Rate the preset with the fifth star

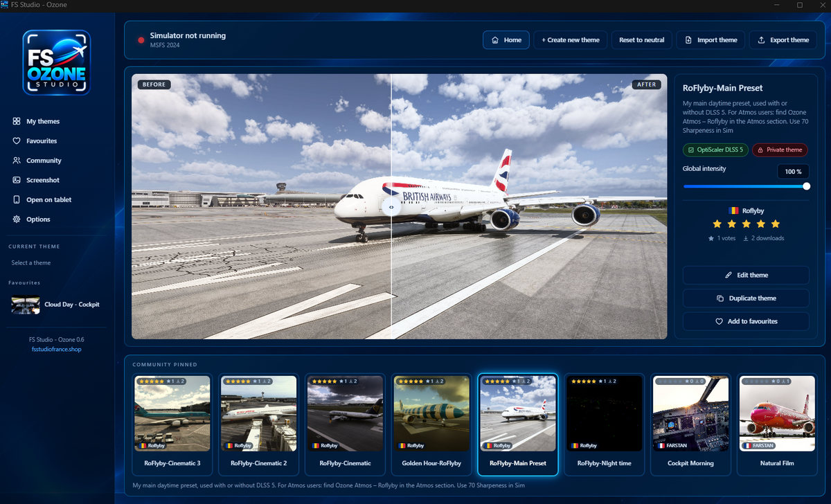click(775, 224)
